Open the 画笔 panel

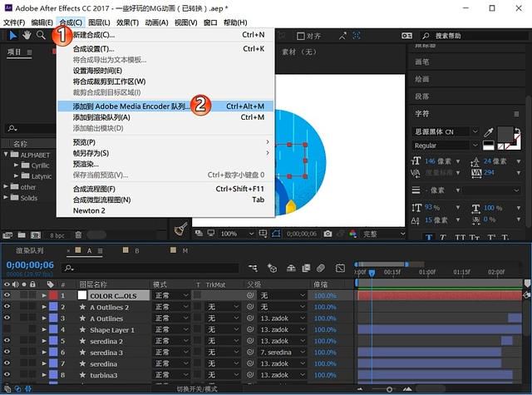pos(422,62)
